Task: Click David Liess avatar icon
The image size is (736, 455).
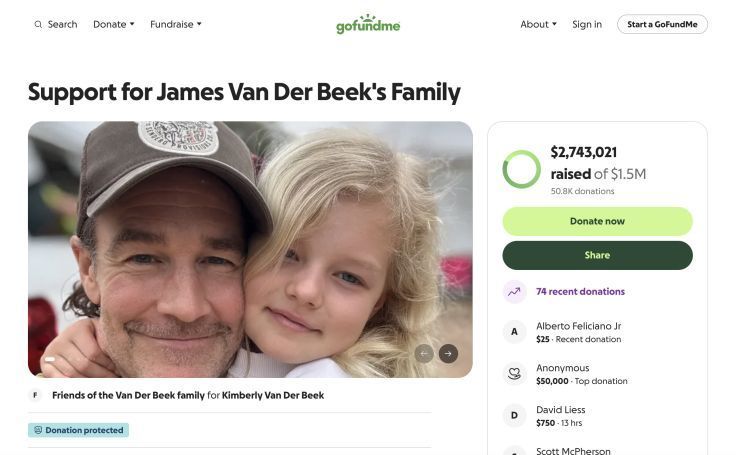Action: tap(514, 416)
